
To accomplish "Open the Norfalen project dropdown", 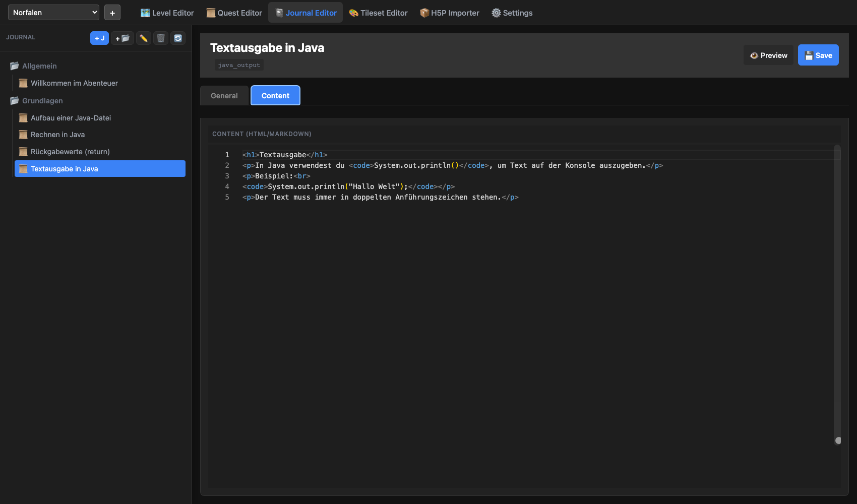I will [53, 13].
